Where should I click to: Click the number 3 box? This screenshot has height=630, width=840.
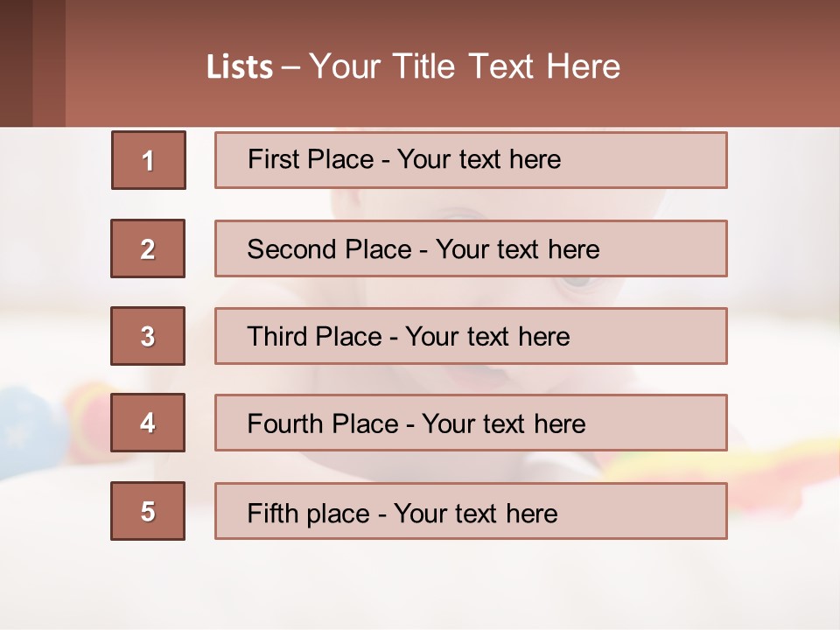(148, 336)
